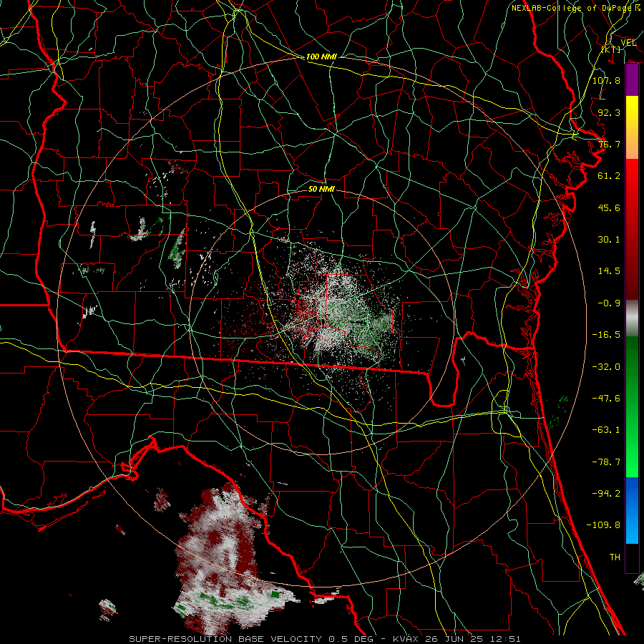Pick the purple segment of the color bar
This screenshot has height=644, width=644.
[x=632, y=80]
